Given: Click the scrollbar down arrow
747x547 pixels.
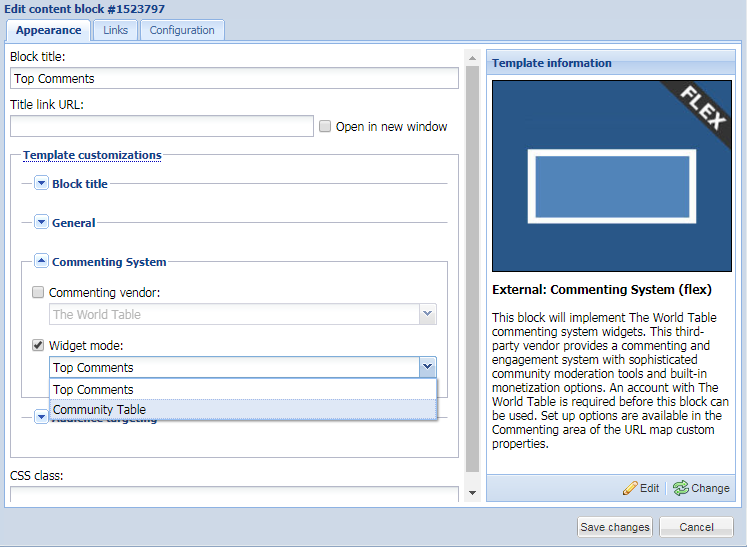Looking at the screenshot, I should click(472, 493).
